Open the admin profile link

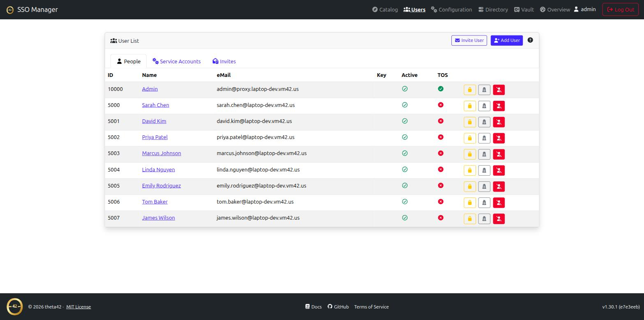(585, 9)
